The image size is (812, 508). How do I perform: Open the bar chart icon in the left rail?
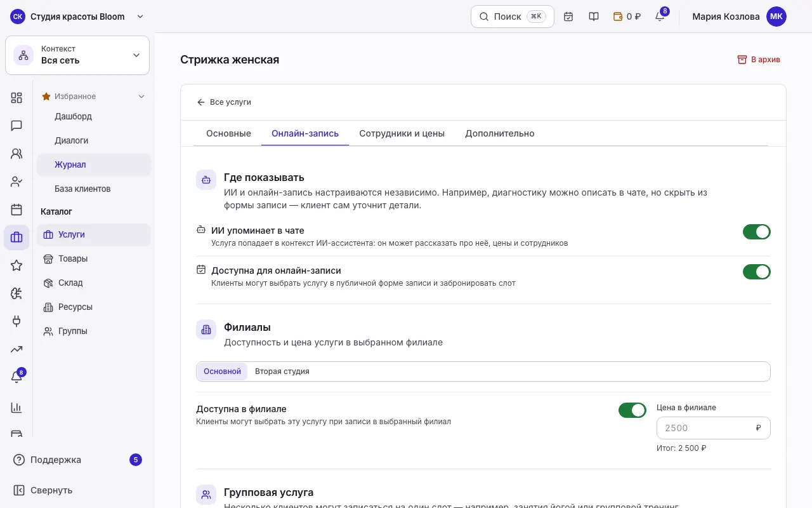[16, 408]
